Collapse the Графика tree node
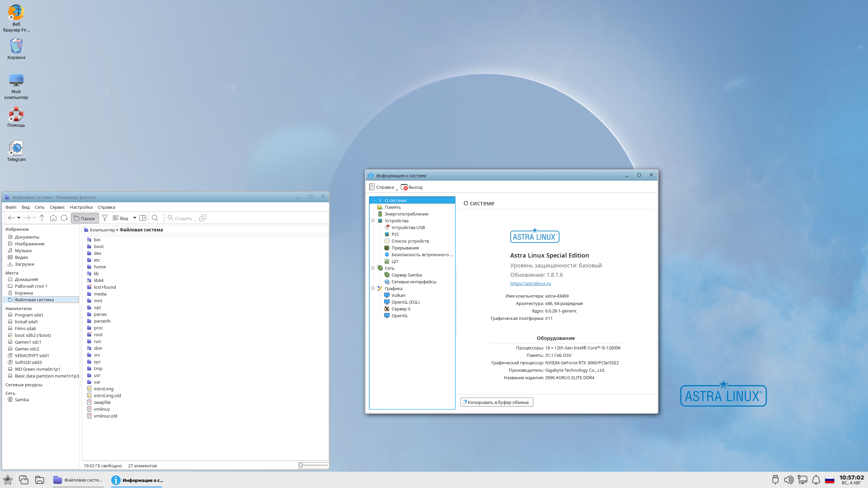 click(x=373, y=288)
